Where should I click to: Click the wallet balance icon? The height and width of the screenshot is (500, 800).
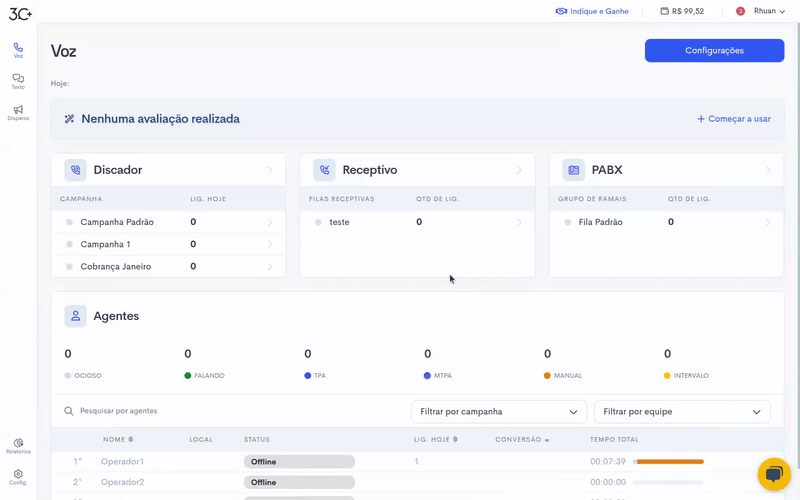(664, 11)
